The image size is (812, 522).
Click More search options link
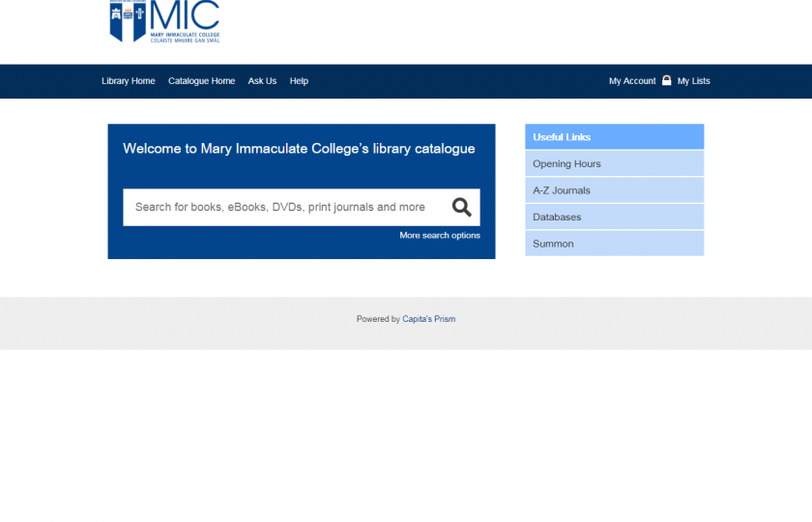(x=440, y=235)
